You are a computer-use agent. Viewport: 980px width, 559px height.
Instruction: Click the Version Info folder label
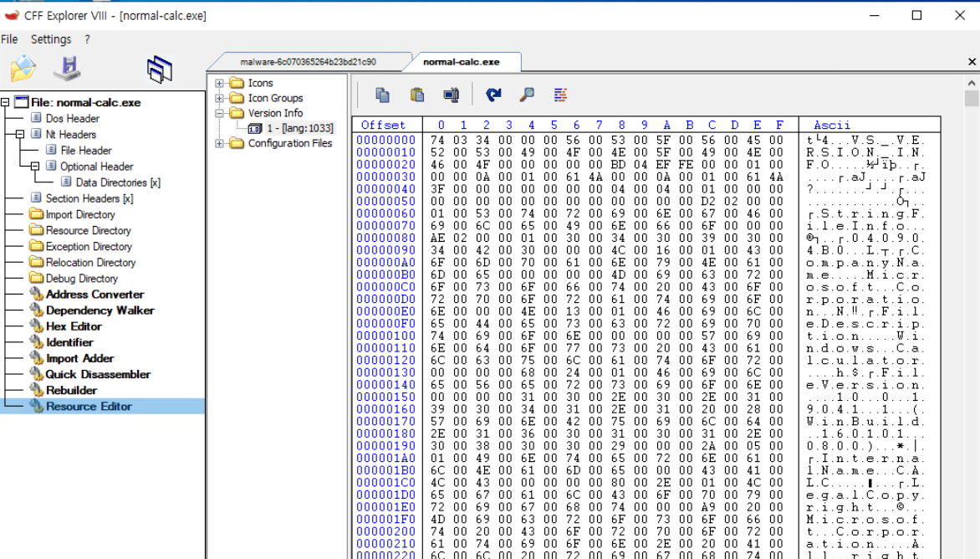(x=276, y=113)
